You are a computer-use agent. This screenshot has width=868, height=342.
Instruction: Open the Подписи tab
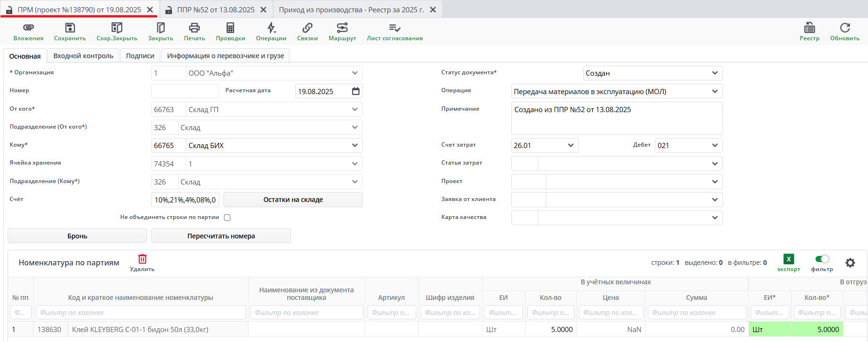pyautogui.click(x=140, y=56)
